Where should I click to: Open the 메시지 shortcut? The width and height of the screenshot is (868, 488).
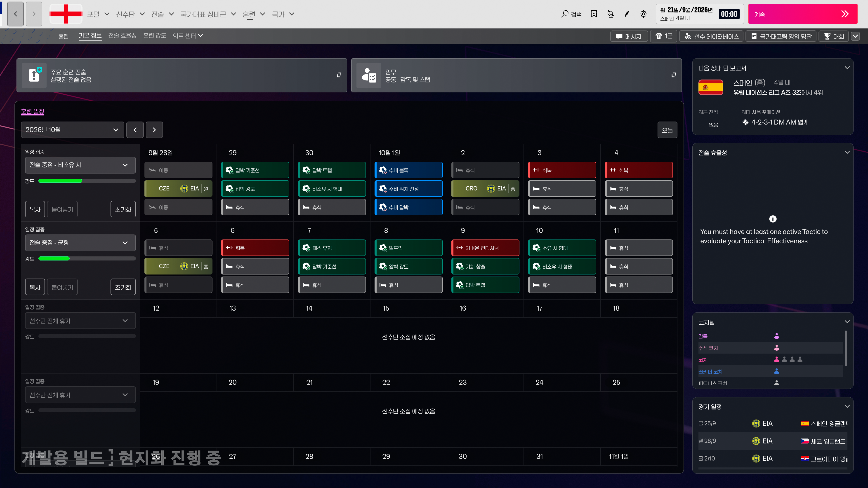[x=629, y=36]
